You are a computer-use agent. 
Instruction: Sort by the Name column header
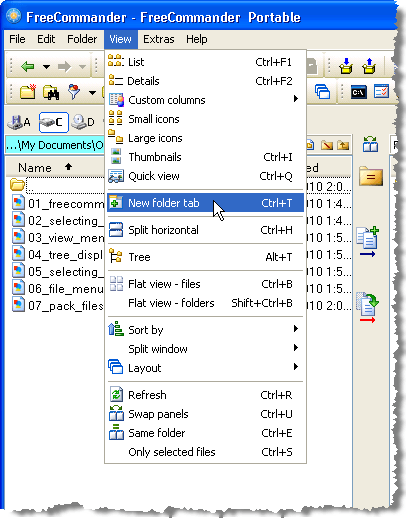55,167
